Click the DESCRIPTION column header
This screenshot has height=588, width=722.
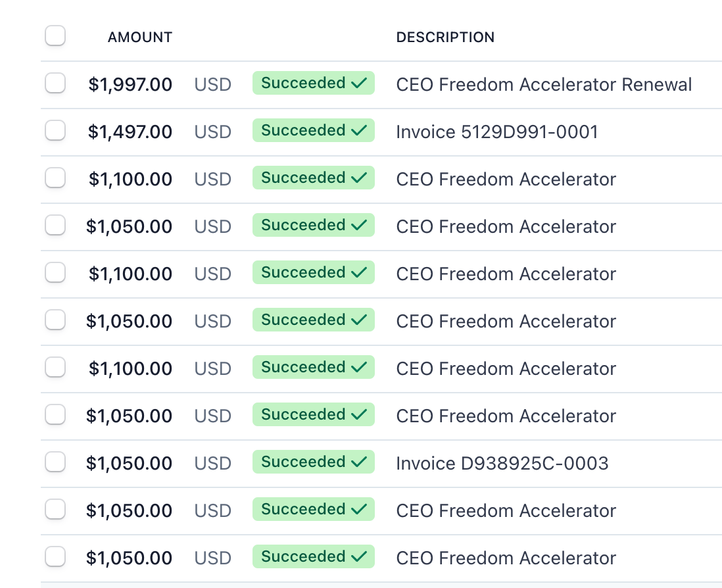445,37
